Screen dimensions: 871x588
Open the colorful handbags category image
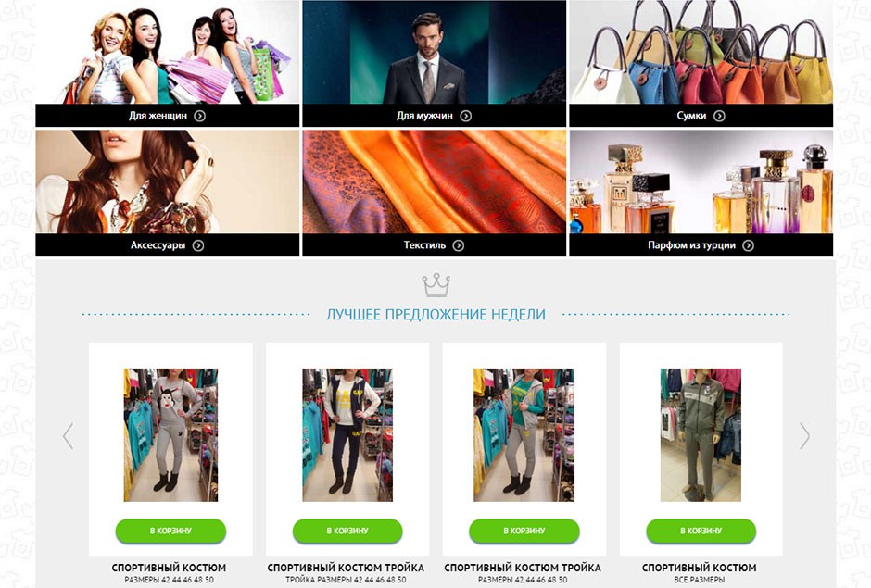701,52
